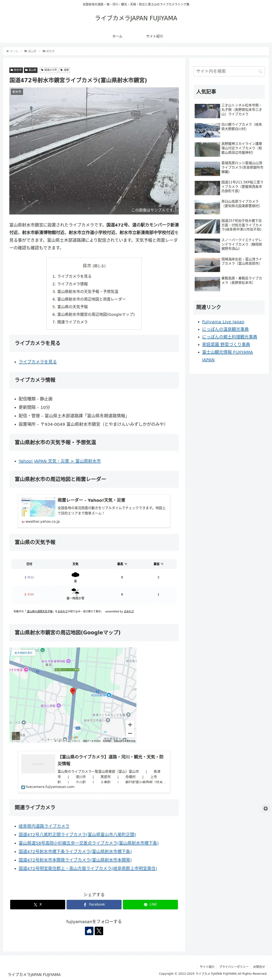
Task: Open Yahoo! JAPAN 天気・災害 射水市 link
Action: pos(60,461)
